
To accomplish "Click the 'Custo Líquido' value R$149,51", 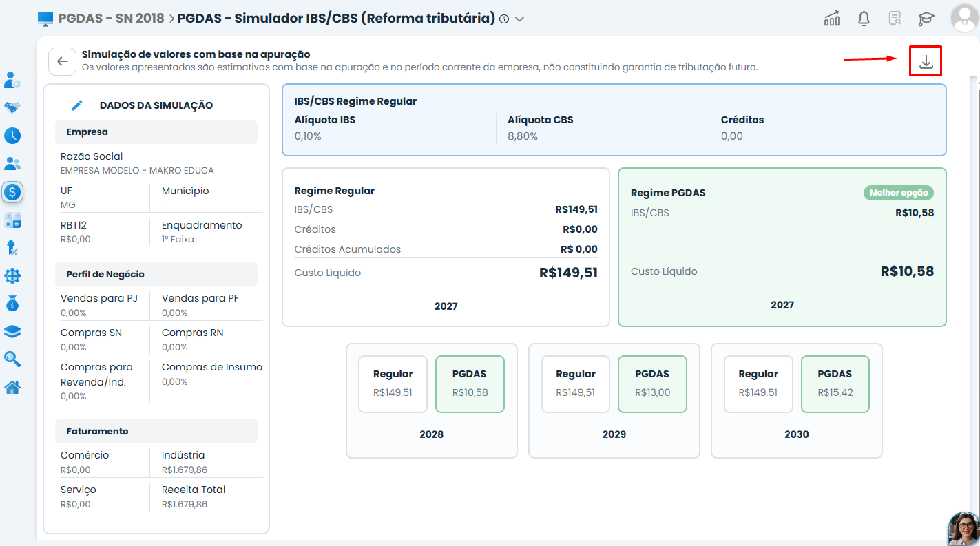I will [568, 273].
